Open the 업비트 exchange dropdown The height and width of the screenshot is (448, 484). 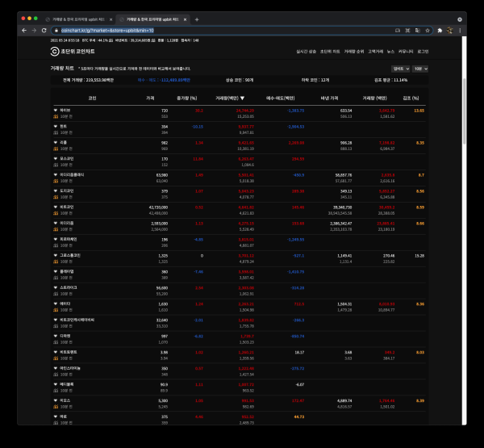click(x=401, y=69)
